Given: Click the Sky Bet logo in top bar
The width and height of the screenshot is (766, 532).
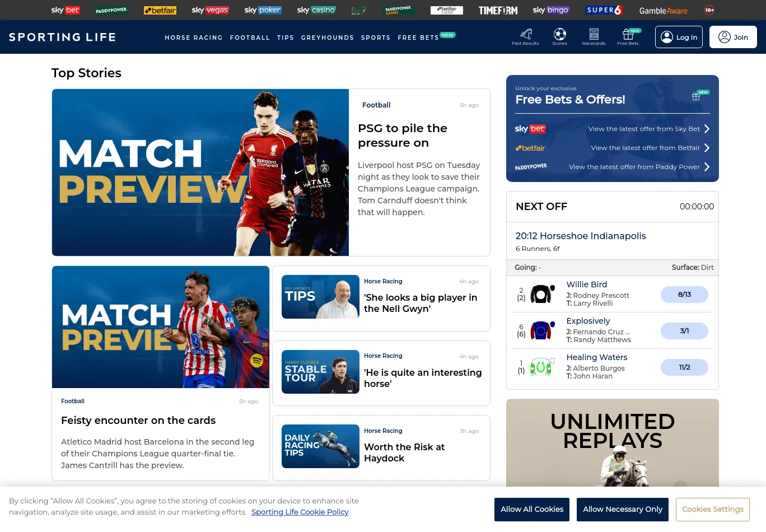Looking at the screenshot, I should point(66,10).
